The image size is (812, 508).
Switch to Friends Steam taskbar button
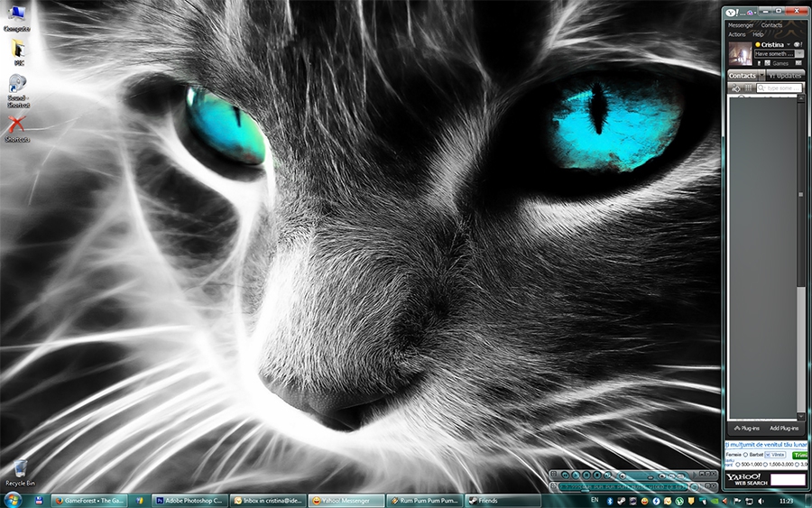(x=503, y=501)
